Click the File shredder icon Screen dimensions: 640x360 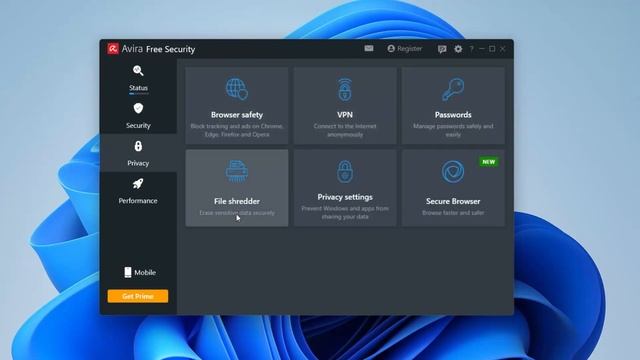(x=237, y=172)
